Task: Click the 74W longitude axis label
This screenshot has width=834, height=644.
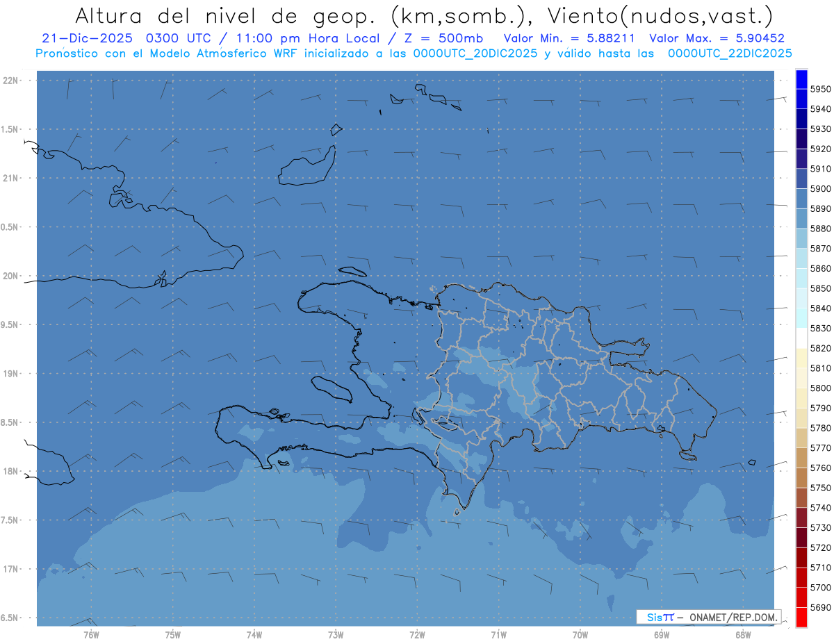Action: (x=254, y=635)
